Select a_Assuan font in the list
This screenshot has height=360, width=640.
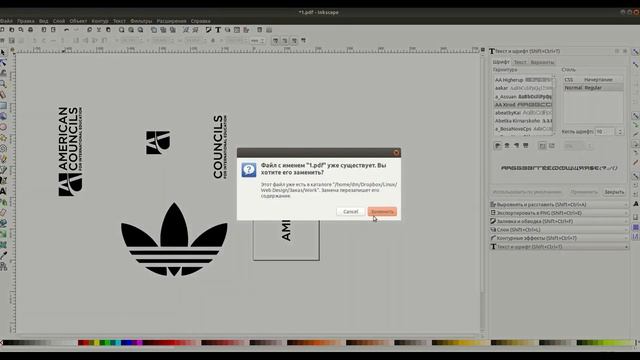[x=523, y=97]
